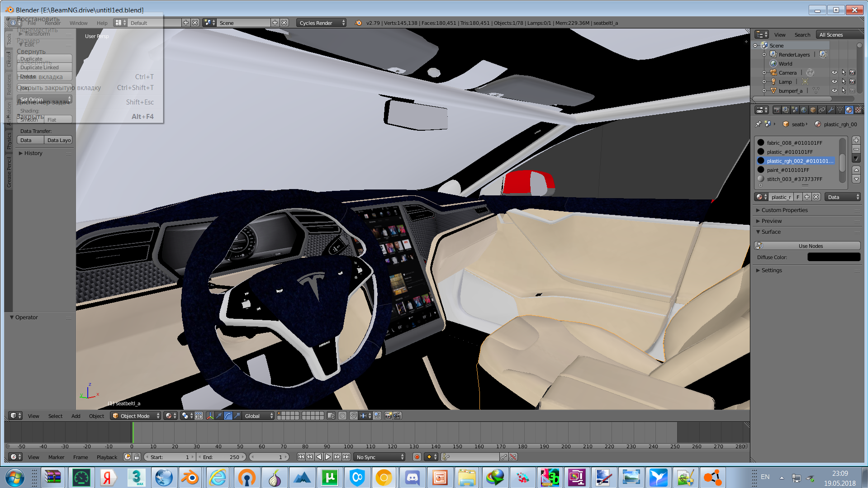This screenshot has width=868, height=488.
Task: Toggle timeline preview range clock icon
Action: [x=128, y=457]
